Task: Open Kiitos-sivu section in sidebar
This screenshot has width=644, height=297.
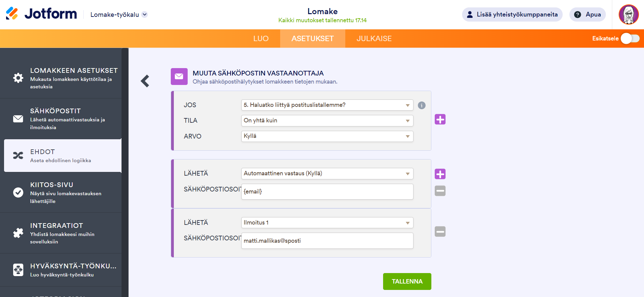Action: coord(61,192)
